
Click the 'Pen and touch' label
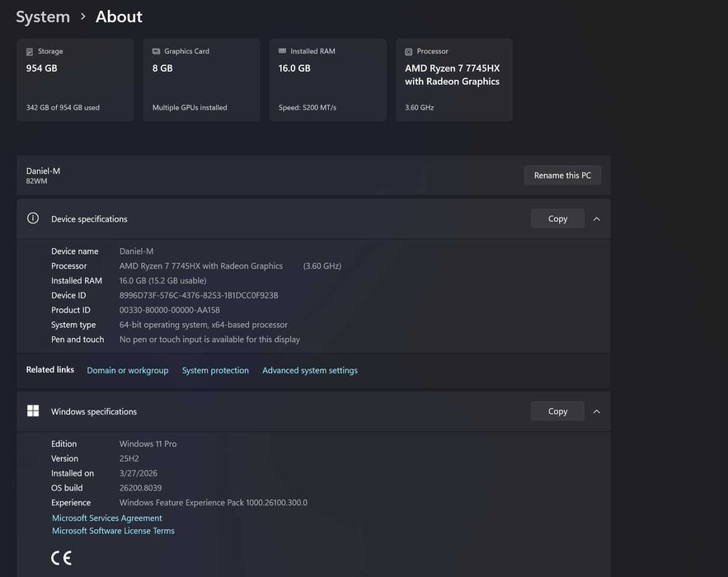coord(77,340)
